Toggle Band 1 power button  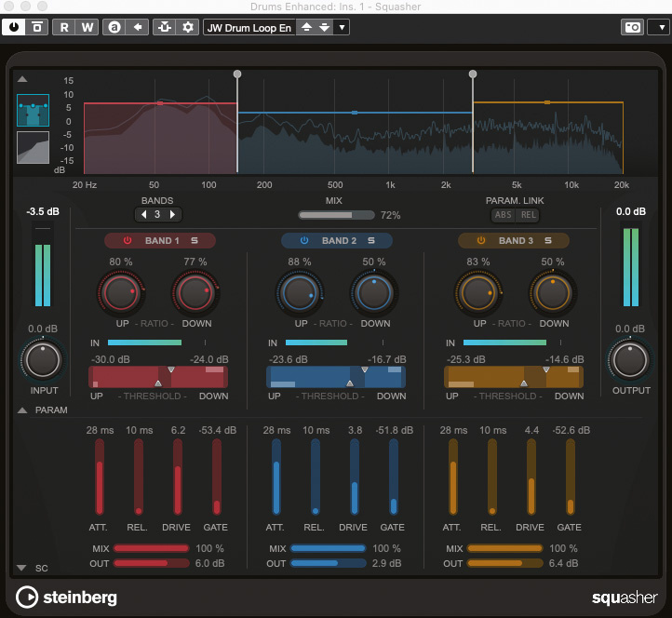[x=128, y=240]
